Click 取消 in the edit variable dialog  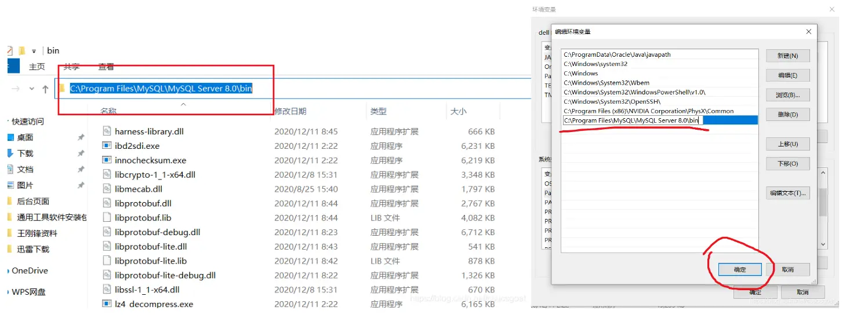point(787,270)
